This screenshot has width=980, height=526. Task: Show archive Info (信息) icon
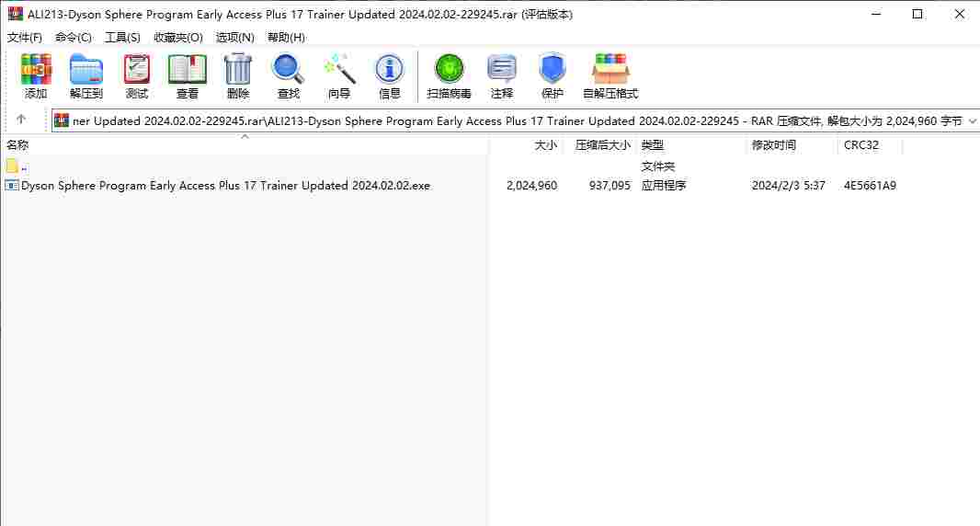(x=390, y=76)
